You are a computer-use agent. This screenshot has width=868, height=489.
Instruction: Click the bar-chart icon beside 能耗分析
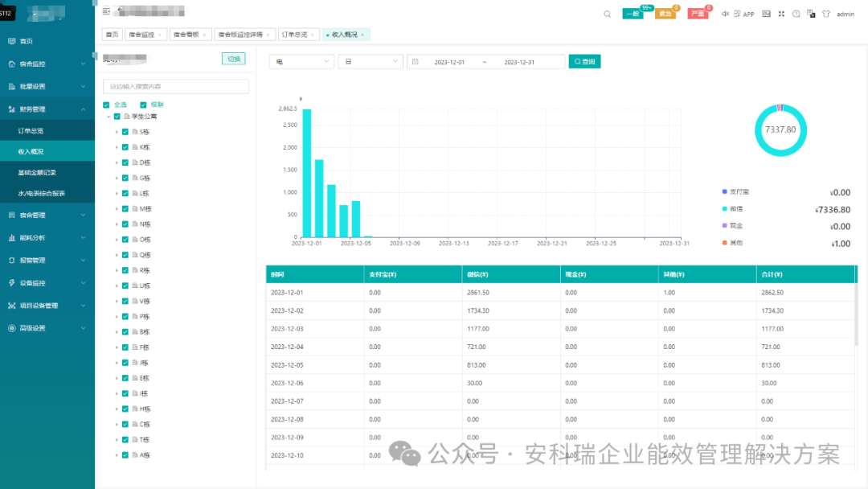coord(11,237)
